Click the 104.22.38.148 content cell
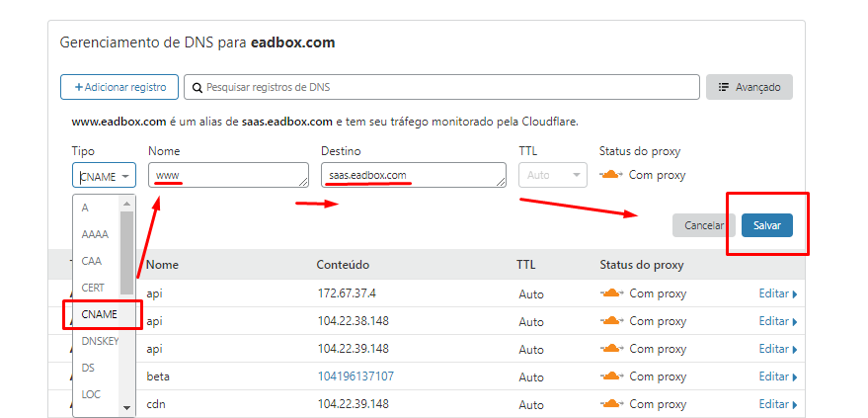The image size is (868, 418). (354, 321)
